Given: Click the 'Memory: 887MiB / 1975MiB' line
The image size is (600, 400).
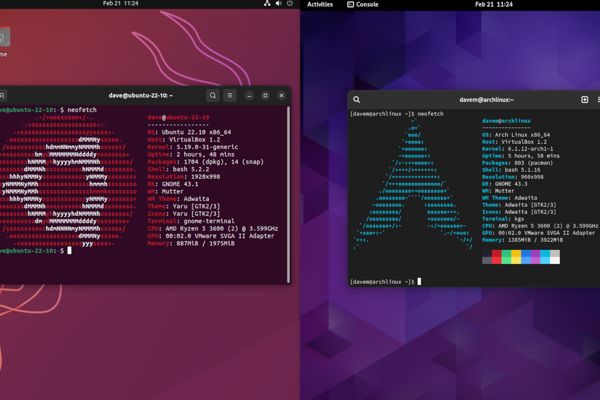Looking at the screenshot, I should click(x=191, y=243).
